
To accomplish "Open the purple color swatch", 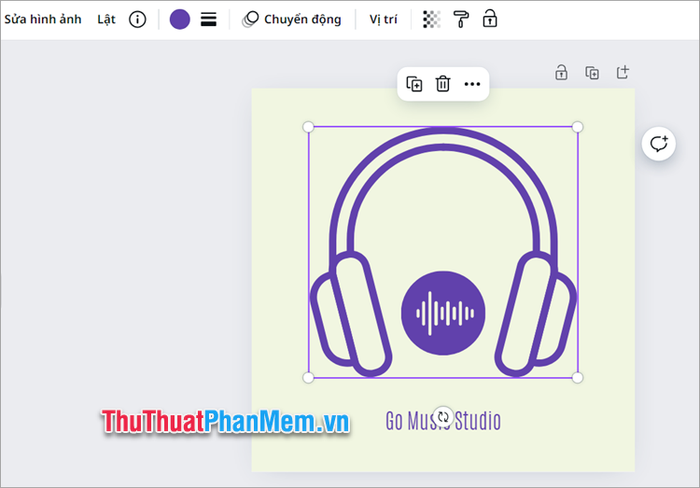I will 180,19.
